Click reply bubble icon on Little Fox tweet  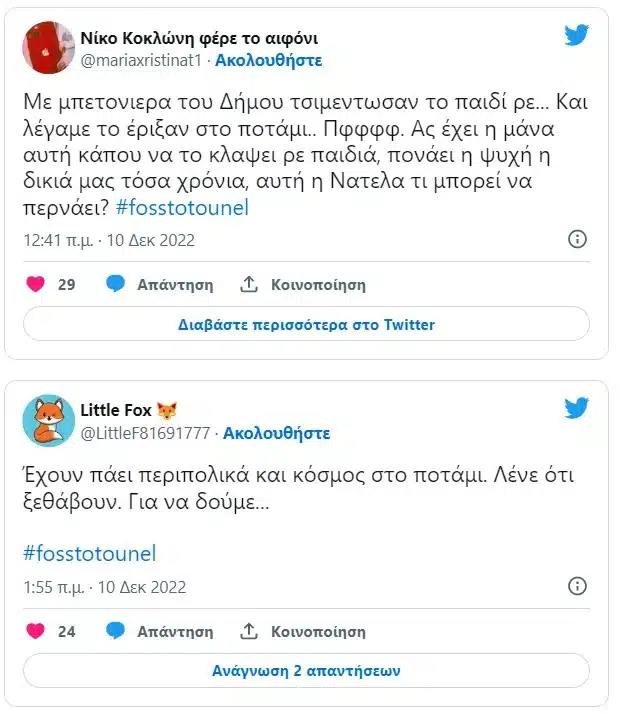click(x=115, y=631)
